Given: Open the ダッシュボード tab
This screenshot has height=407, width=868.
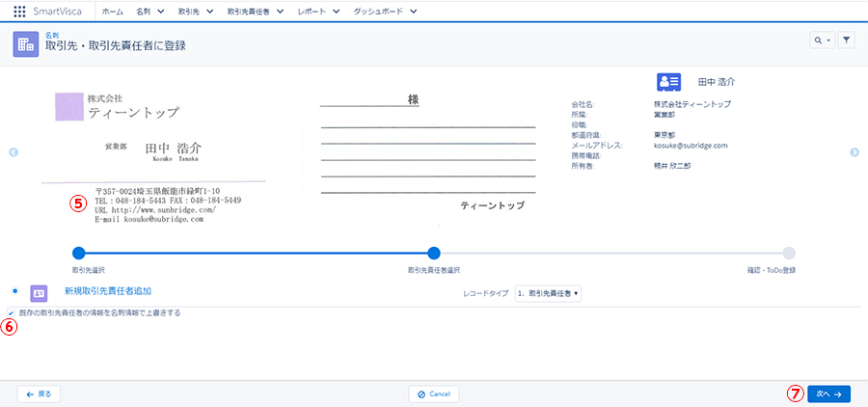Looking at the screenshot, I should [377, 12].
